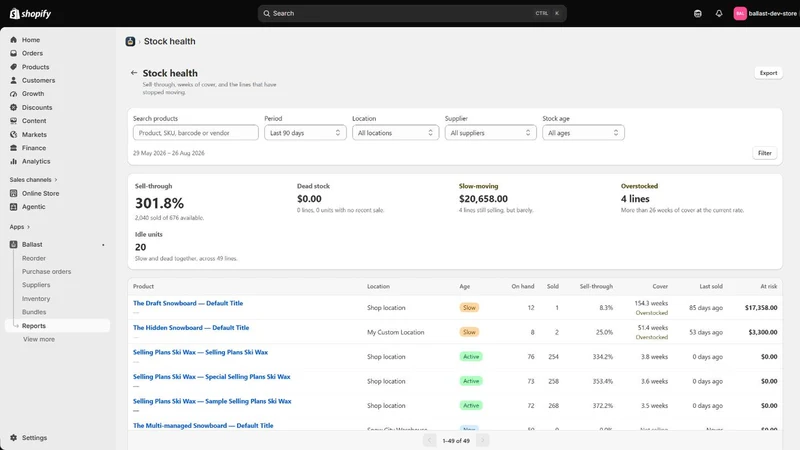Image resolution: width=800 pixels, height=450 pixels.
Task: Open the Orders inbox icon
Action: tap(13, 53)
